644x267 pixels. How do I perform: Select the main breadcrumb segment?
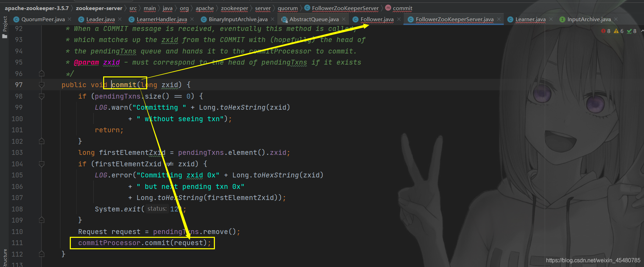pos(150,8)
